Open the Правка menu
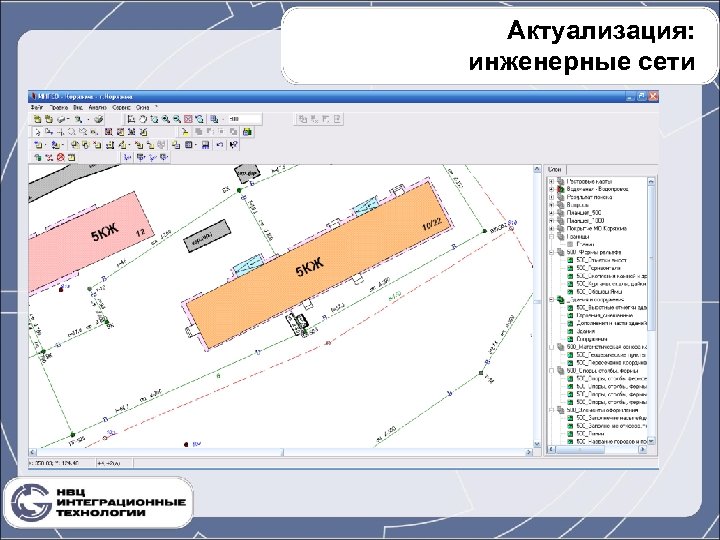The image size is (720, 540). [59, 107]
